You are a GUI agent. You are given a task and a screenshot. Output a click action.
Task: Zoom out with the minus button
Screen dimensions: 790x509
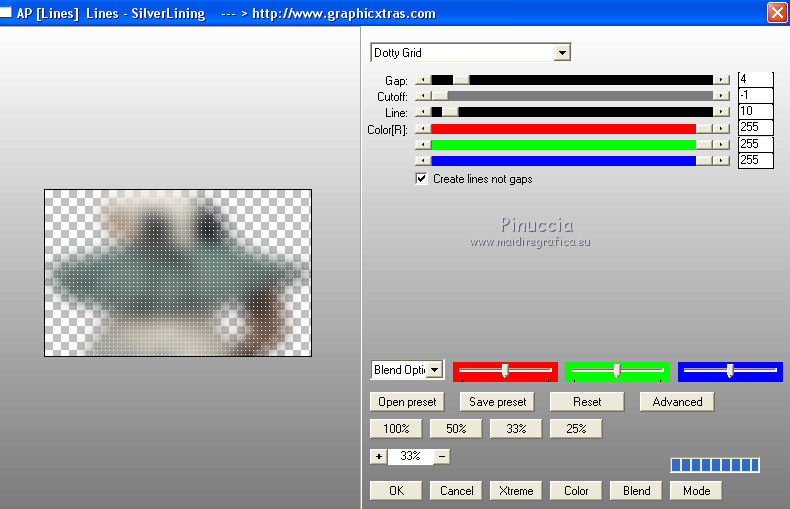pos(442,457)
